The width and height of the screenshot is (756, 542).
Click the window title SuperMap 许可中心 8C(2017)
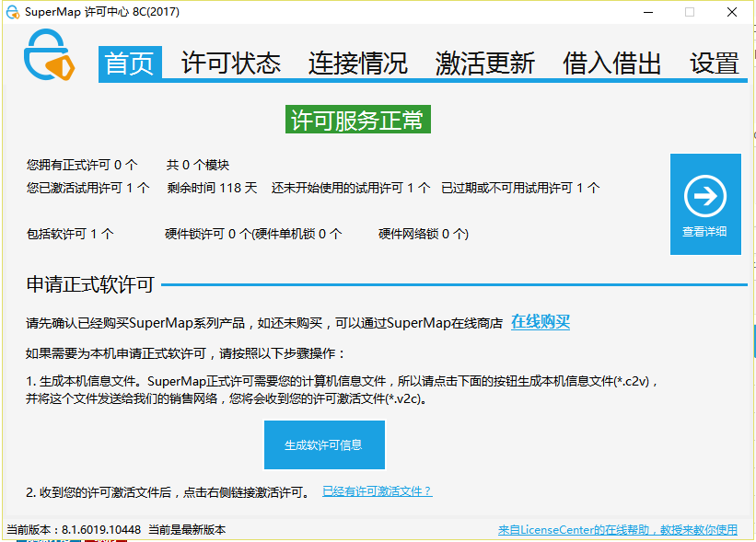click(x=102, y=12)
